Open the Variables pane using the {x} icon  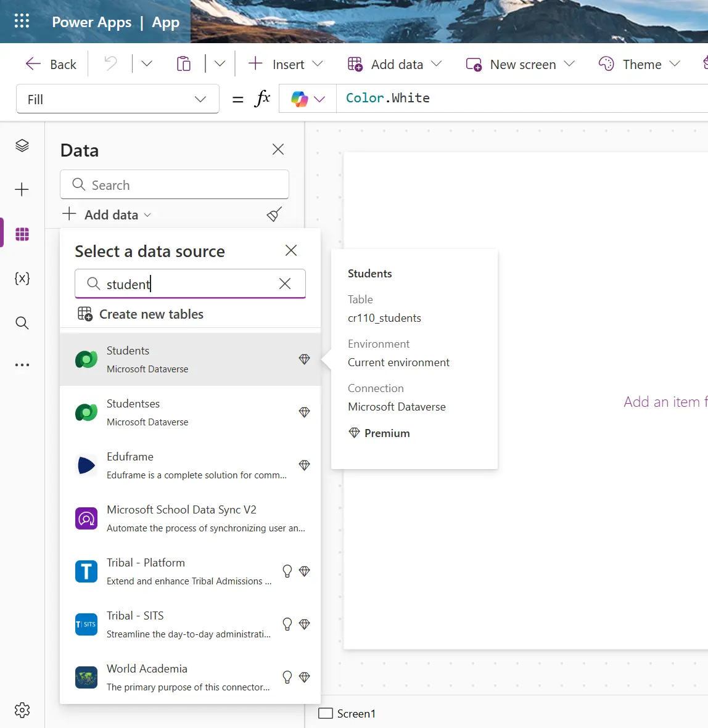(x=22, y=279)
